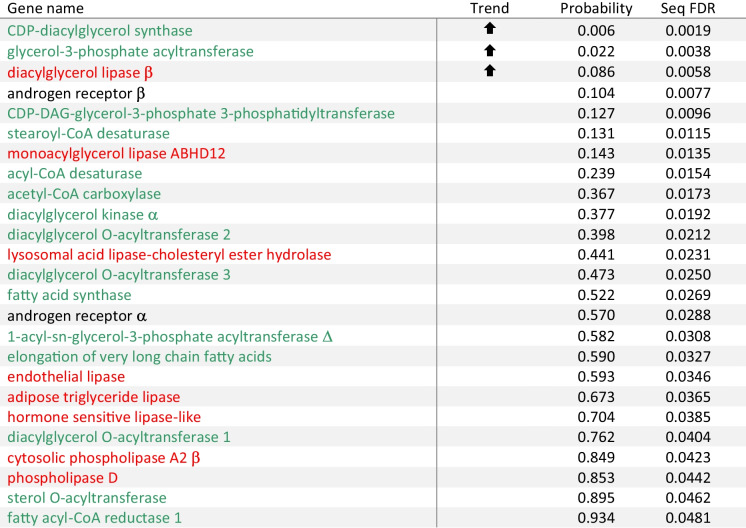Select diacylglycerol O-acyltransferase 2 gene name

pyautogui.click(x=119, y=235)
